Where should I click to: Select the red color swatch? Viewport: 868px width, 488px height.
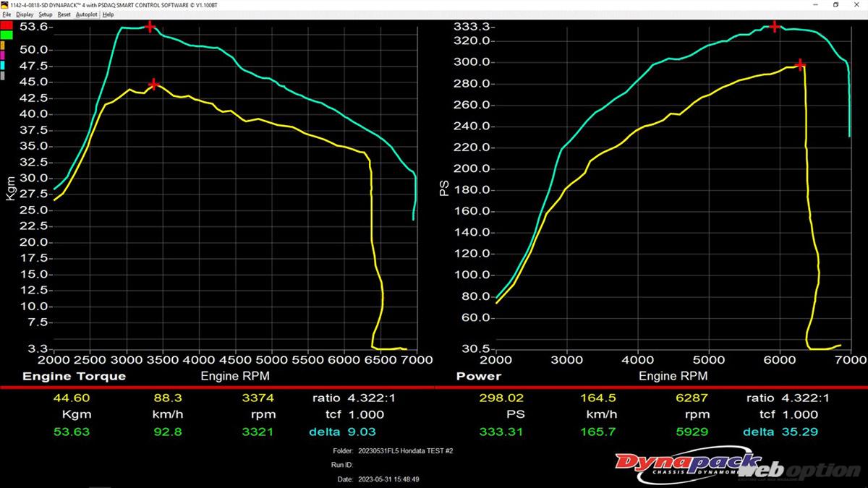pos(7,25)
